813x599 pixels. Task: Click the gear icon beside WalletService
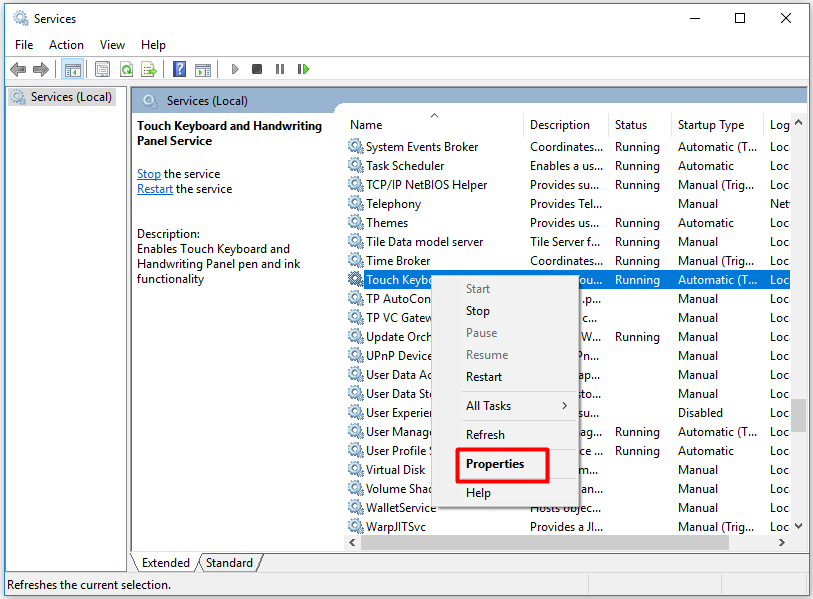(356, 507)
